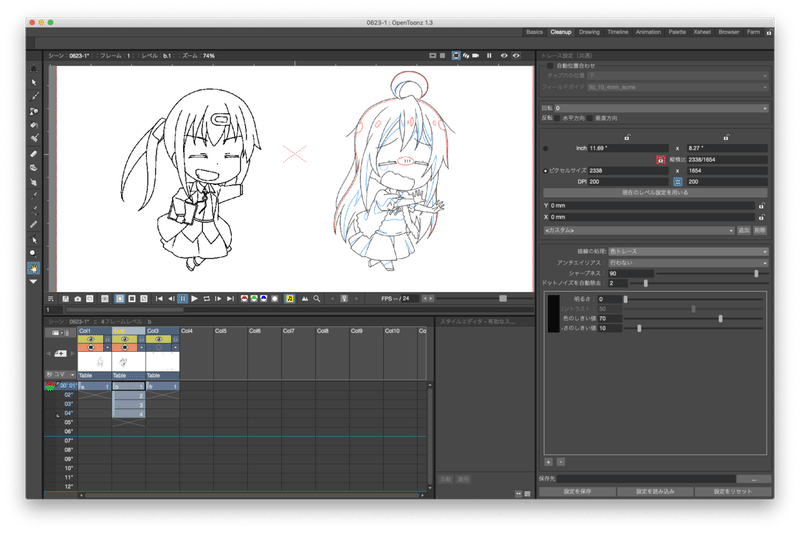This screenshot has width=800, height=533.
Task: Step back one frame
Action: [x=171, y=299]
